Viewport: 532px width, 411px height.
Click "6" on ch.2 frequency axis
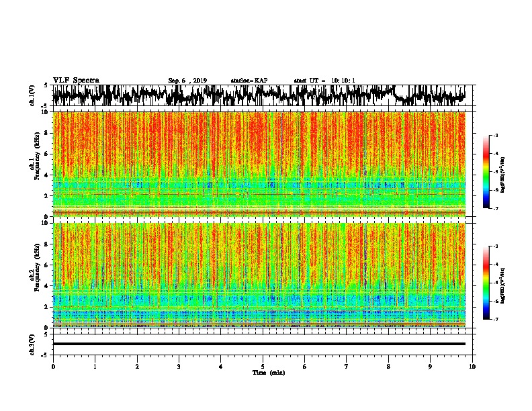pos(46,265)
